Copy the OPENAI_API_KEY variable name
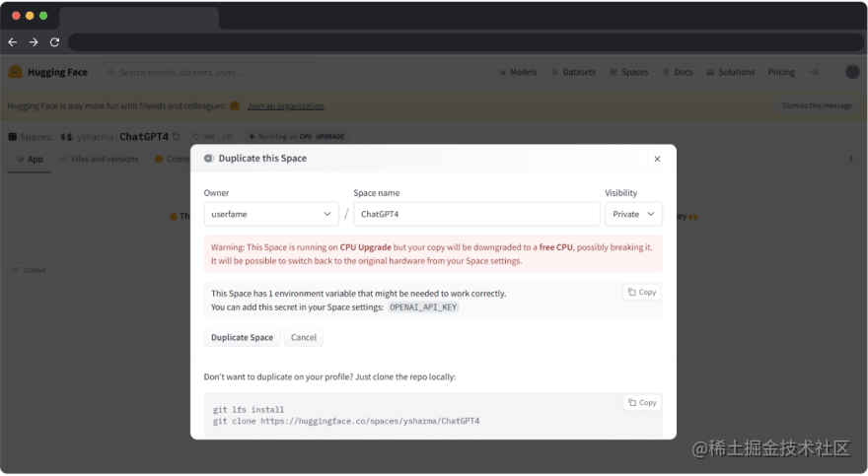This screenshot has width=868, height=476. click(x=642, y=292)
